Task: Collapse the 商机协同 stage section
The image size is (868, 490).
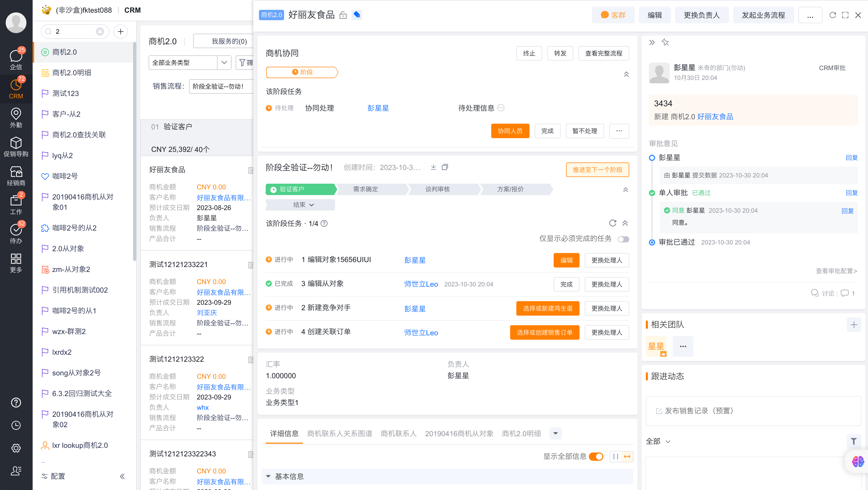Action: click(626, 74)
